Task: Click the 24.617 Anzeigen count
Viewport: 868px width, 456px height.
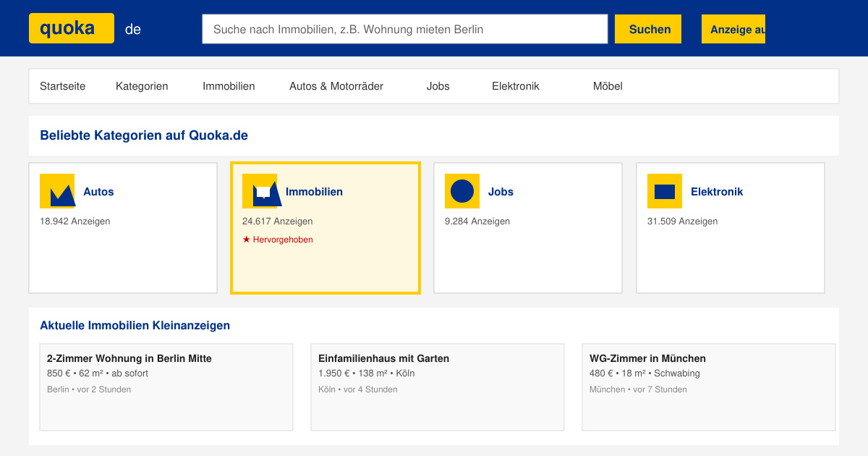Action: click(278, 221)
